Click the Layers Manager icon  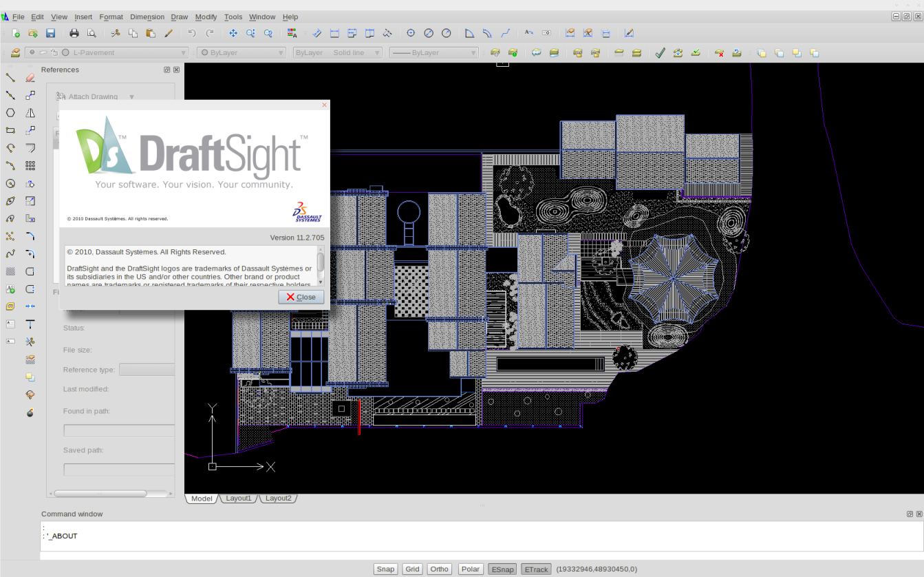pyautogui.click(x=15, y=52)
